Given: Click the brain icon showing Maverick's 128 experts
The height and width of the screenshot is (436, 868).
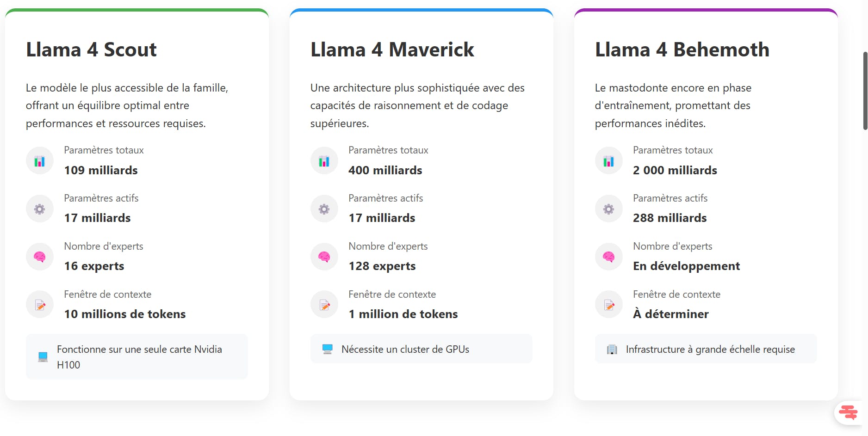Looking at the screenshot, I should (x=324, y=257).
